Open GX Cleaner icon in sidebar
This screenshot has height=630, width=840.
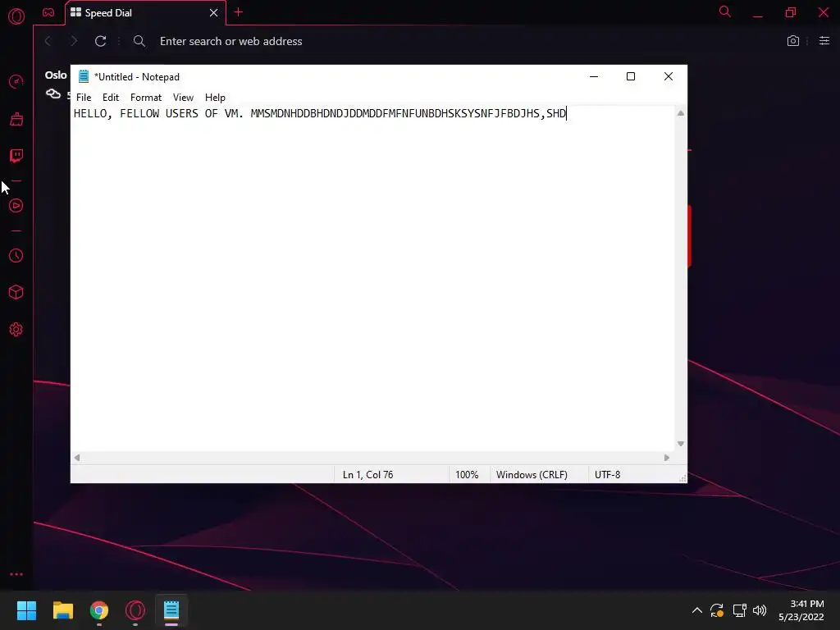[x=16, y=119]
